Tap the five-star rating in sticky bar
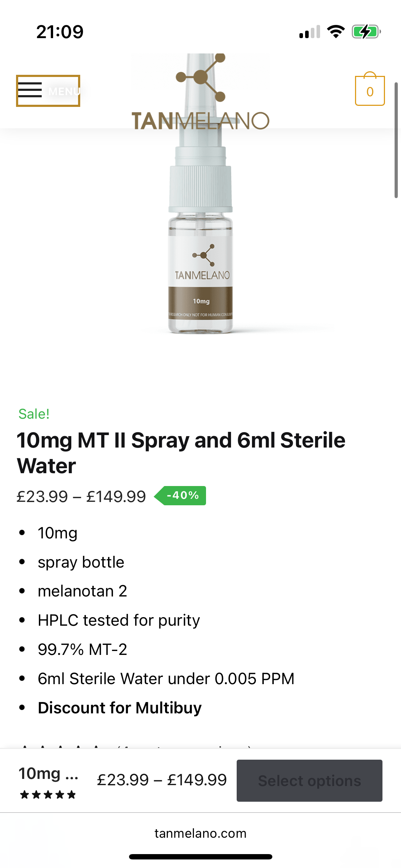This screenshot has height=868, width=401. (48, 795)
